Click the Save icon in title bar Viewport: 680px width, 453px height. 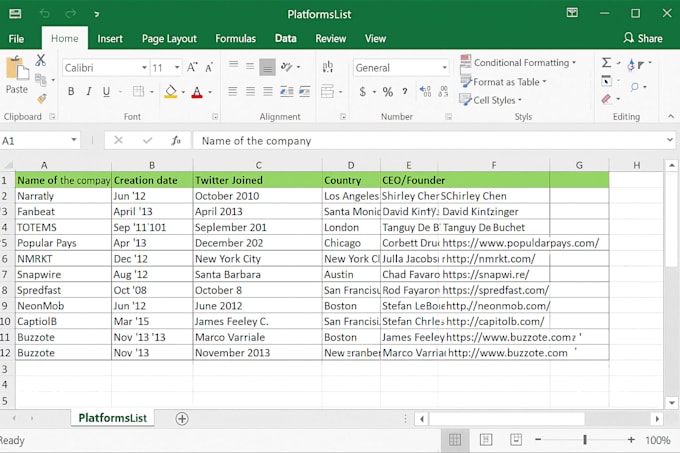point(15,14)
